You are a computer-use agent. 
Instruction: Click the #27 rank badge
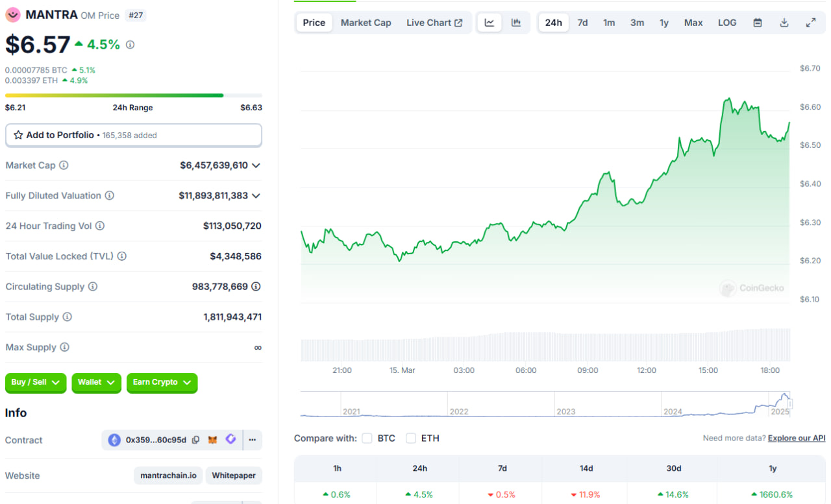136,15
